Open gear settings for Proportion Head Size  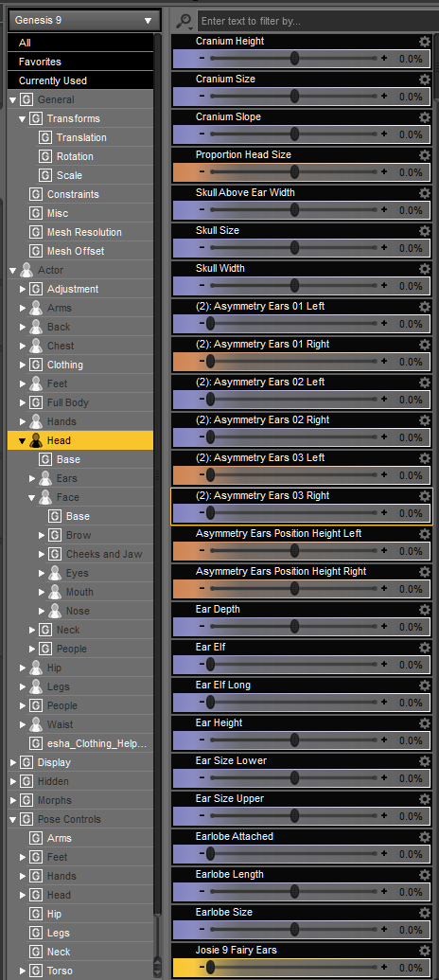[x=425, y=155]
